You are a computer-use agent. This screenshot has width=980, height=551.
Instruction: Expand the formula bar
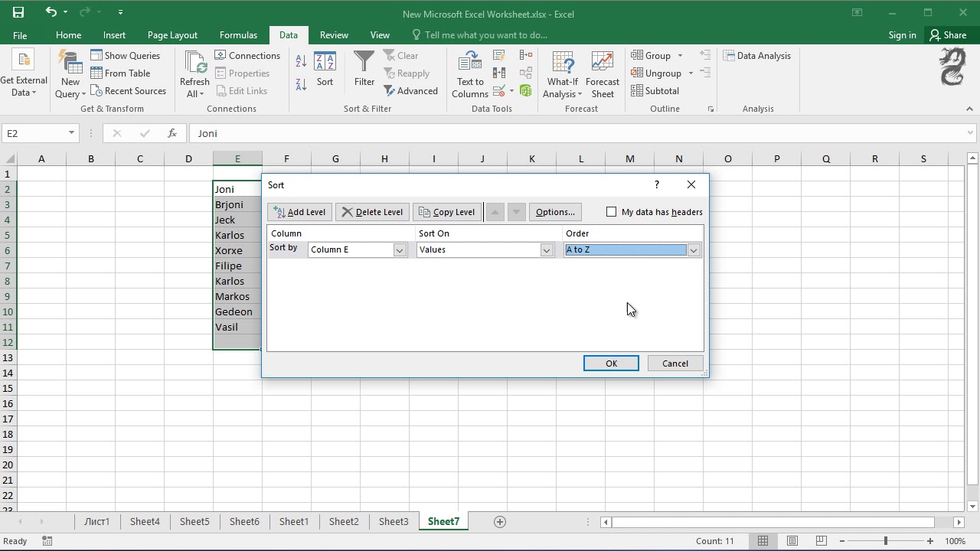click(x=971, y=133)
